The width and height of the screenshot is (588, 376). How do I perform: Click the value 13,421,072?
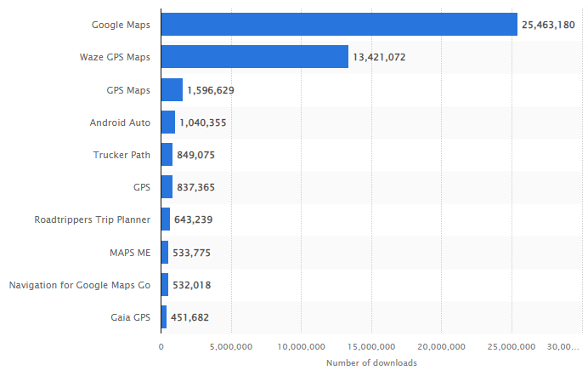(x=379, y=57)
